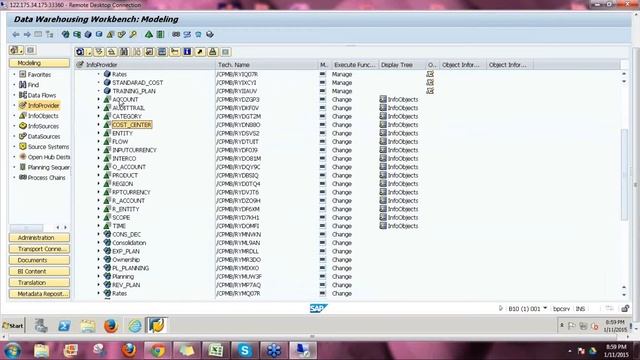Click the lock icon in SAP status bar
Screen dimensions: 640x360
(625, 309)
